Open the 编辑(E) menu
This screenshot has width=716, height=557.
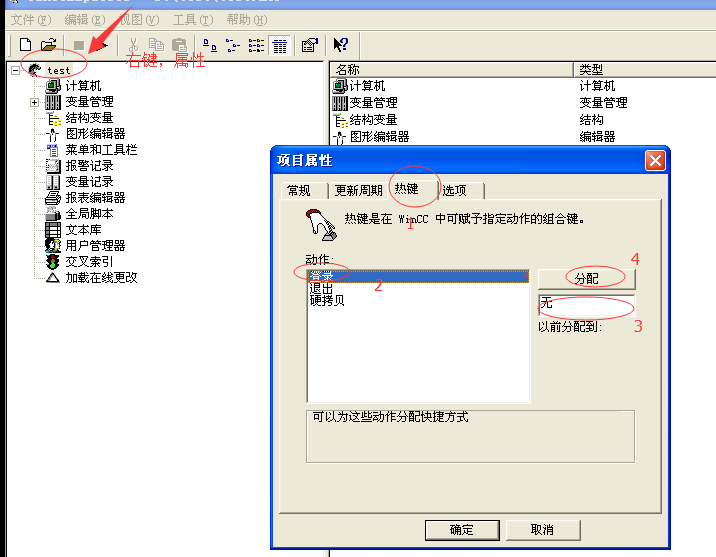pos(85,20)
